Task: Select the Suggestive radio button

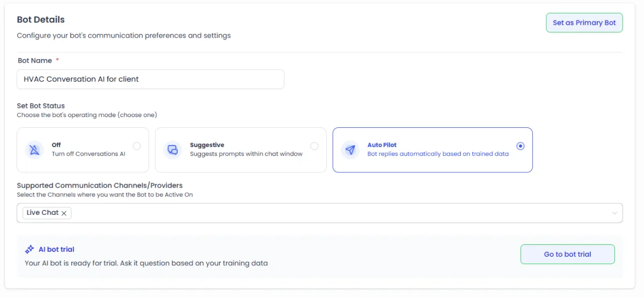Action: click(314, 146)
